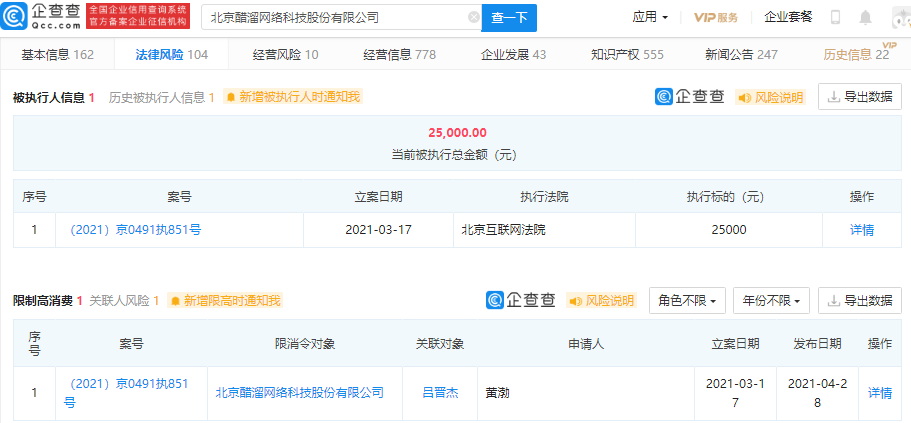Click the 风险说明 speaker badge in 被执行人 section
911x423 pixels.
[x=770, y=97]
